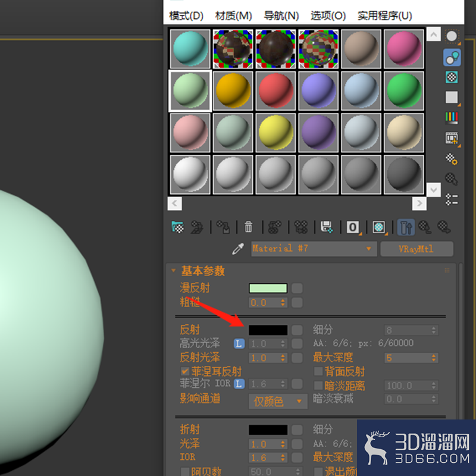Click the Select by Material icon
476x476 pixels.
pos(452,179)
